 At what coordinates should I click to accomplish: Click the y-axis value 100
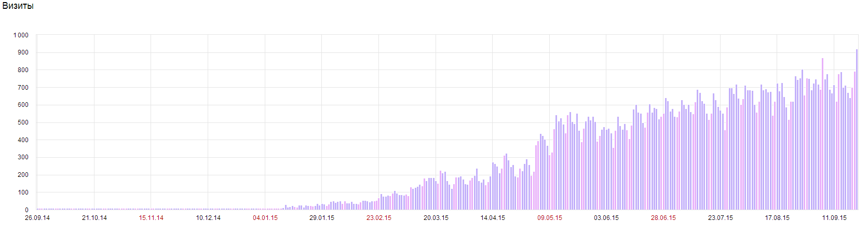point(23,192)
